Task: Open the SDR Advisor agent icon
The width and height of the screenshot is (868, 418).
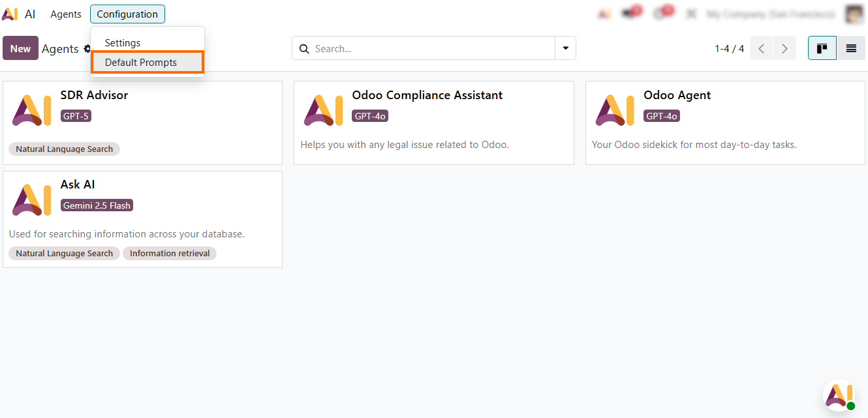Action: pyautogui.click(x=31, y=110)
